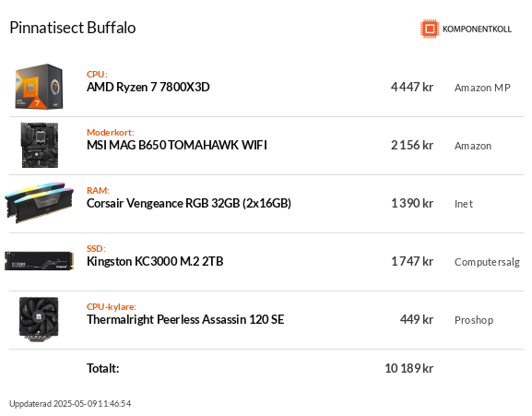Click the Proshop store name

(x=474, y=320)
